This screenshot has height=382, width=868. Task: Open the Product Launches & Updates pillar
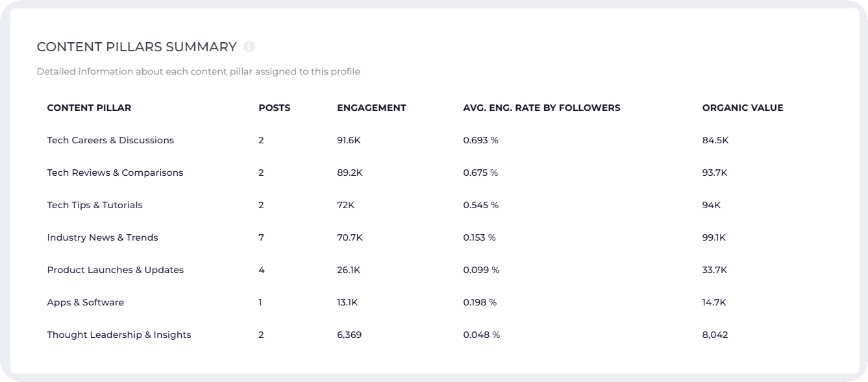click(116, 270)
